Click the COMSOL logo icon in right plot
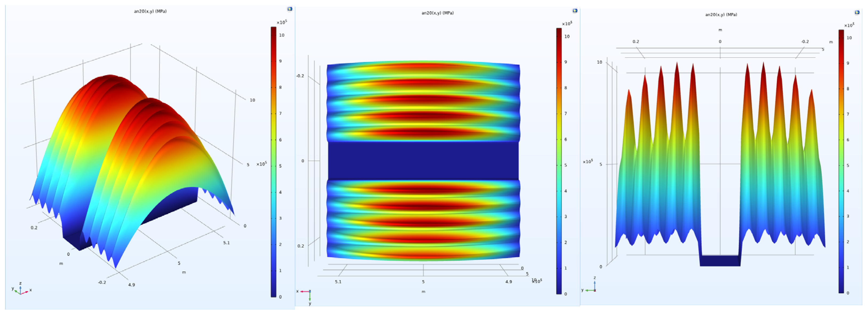This screenshot has height=313, width=868. click(857, 13)
